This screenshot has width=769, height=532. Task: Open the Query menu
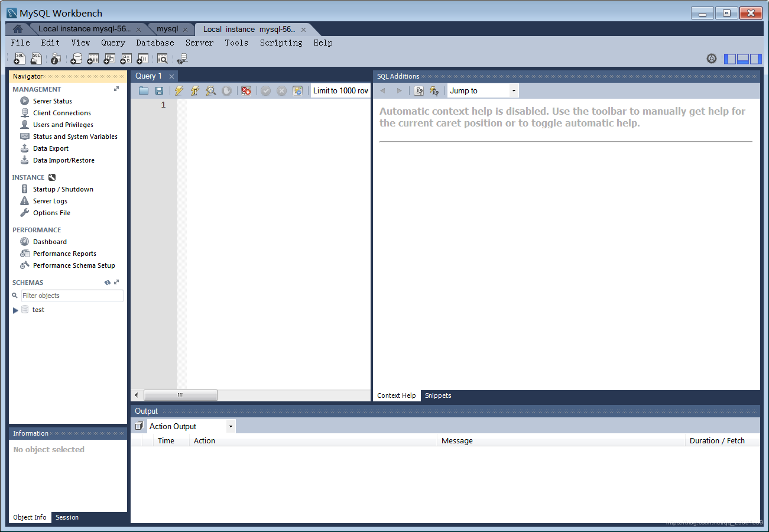[x=113, y=43]
